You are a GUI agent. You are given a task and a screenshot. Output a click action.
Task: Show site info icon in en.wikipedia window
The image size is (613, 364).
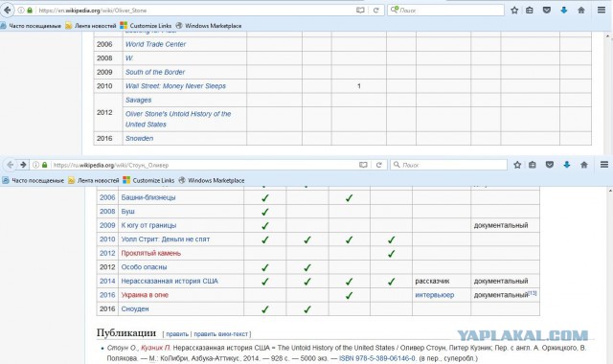point(21,11)
